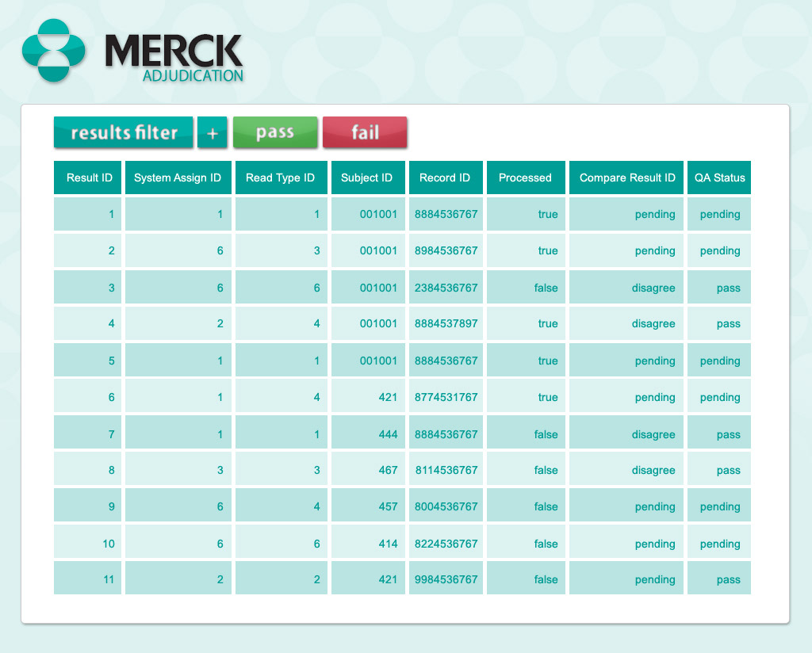Click the Compare Result ID header
Image resolution: width=812 pixels, height=653 pixels.
[x=626, y=178]
